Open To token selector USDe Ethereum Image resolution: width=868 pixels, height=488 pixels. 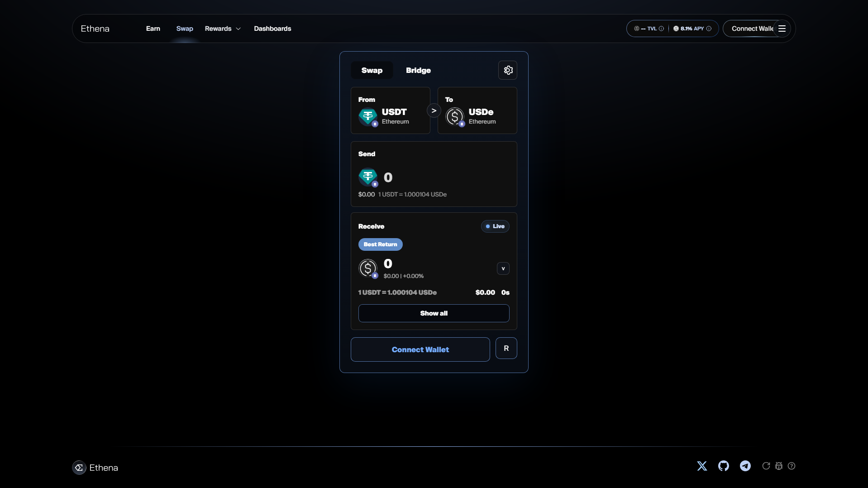tap(477, 110)
